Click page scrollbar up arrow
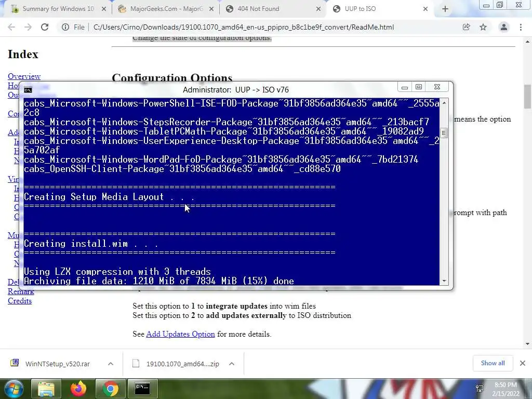The height and width of the screenshot is (399, 532). pyautogui.click(x=528, y=42)
